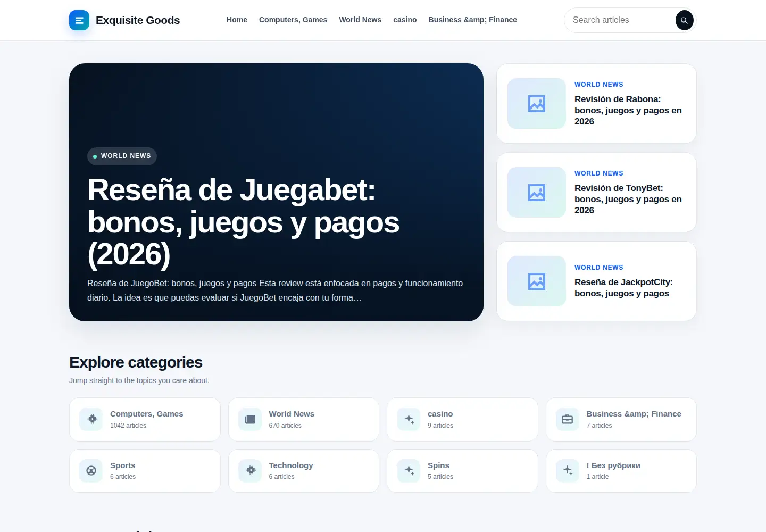
Task: Open Business & Finance nav item
Action: (x=472, y=20)
